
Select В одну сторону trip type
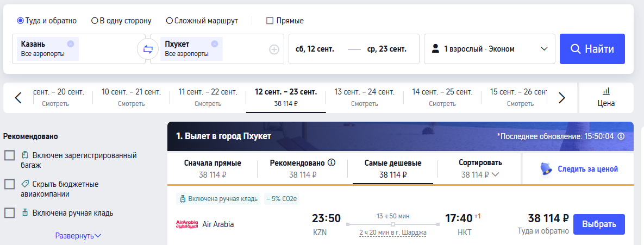[95, 21]
